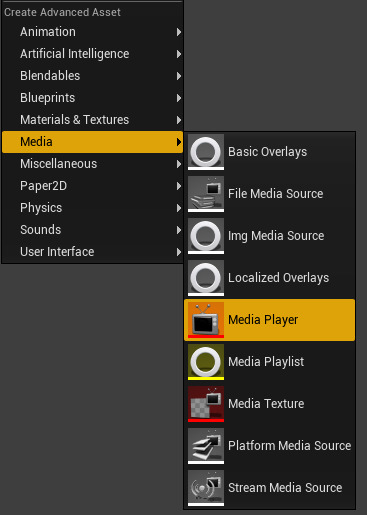The height and width of the screenshot is (515, 367).
Task: Select the highlighted Media category
Action: pos(92,142)
